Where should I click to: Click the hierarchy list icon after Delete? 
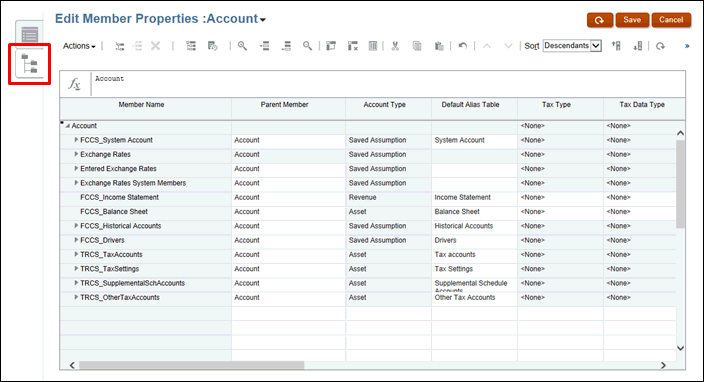pyautogui.click(x=191, y=46)
